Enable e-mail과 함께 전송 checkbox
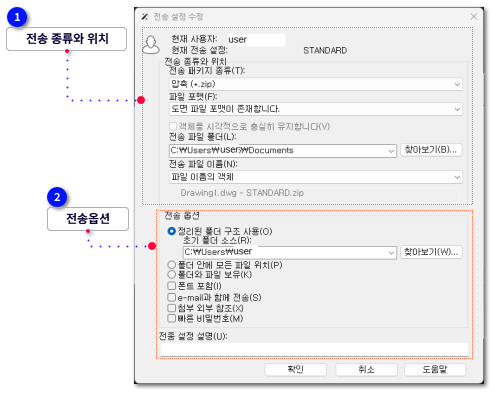The height and width of the screenshot is (393, 493). pos(171,297)
